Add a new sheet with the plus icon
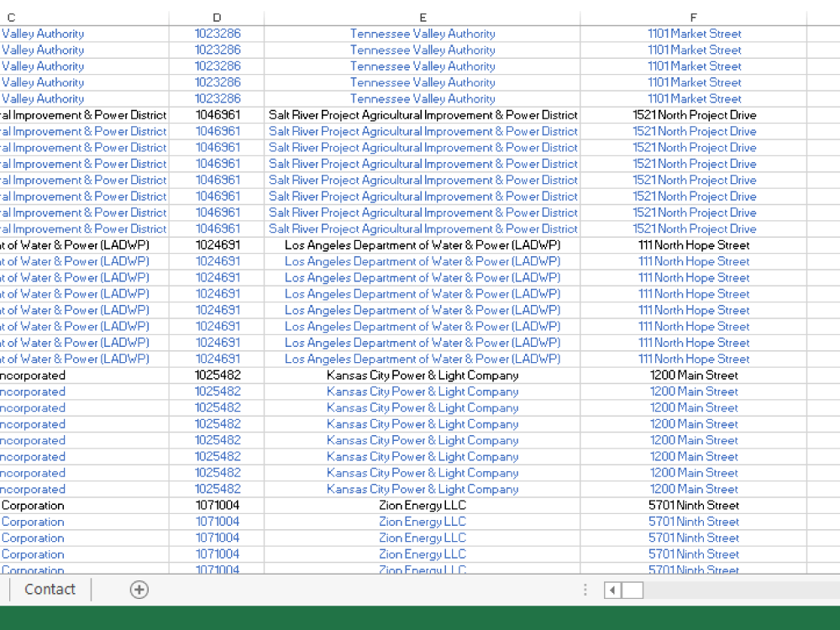Image resolution: width=840 pixels, height=630 pixels. pyautogui.click(x=139, y=590)
